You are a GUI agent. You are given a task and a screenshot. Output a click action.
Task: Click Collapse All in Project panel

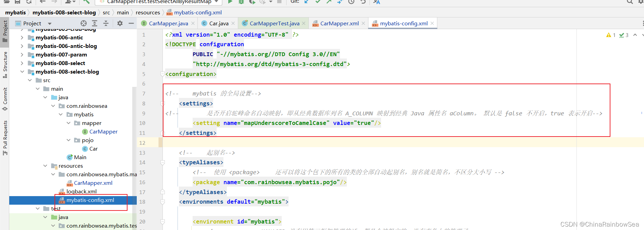[106, 23]
